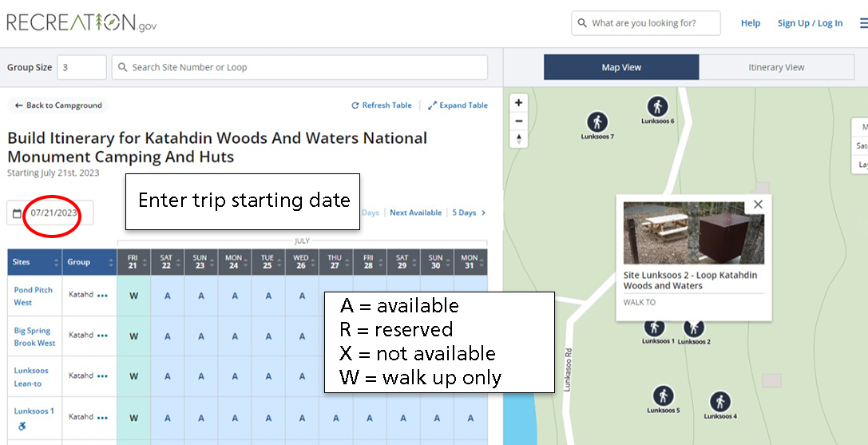This screenshot has width=868, height=445.
Task: Select Lunksoos Lean-to Monday 24 availability cell
Action: 235,377
